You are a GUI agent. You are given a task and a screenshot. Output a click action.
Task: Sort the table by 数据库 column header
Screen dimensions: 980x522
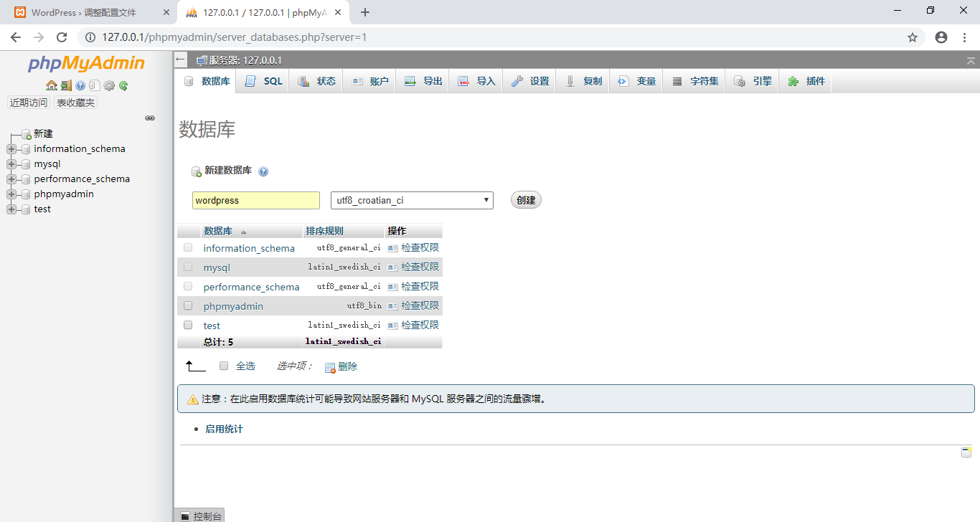click(x=218, y=231)
